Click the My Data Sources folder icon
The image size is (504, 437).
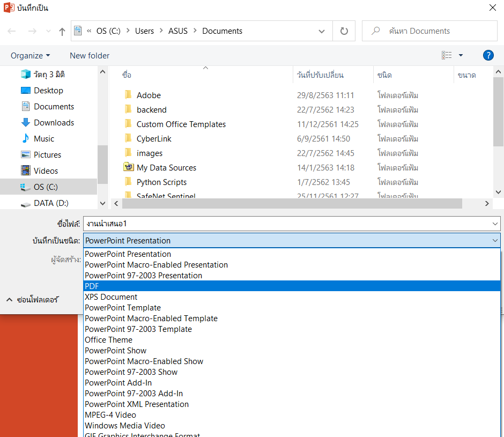tap(129, 167)
